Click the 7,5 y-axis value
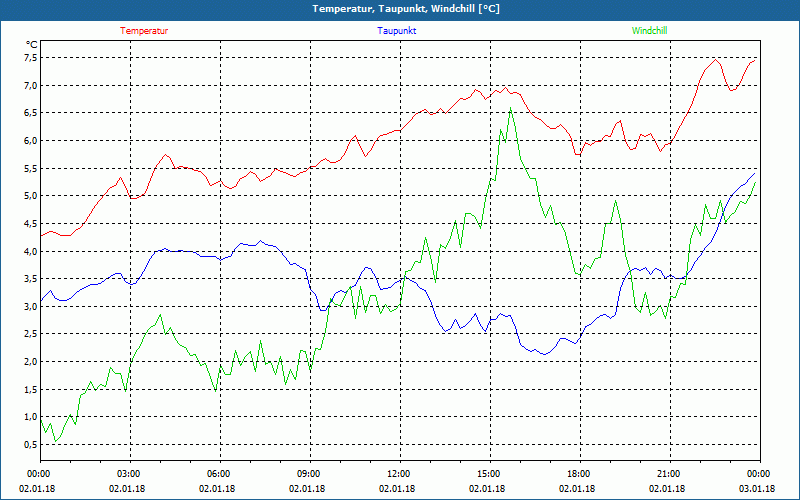 point(31,58)
